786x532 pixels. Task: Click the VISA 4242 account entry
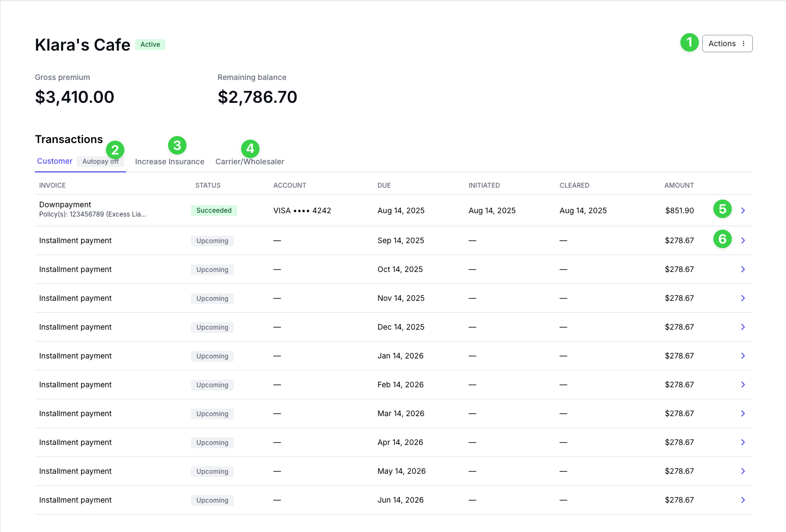click(302, 211)
